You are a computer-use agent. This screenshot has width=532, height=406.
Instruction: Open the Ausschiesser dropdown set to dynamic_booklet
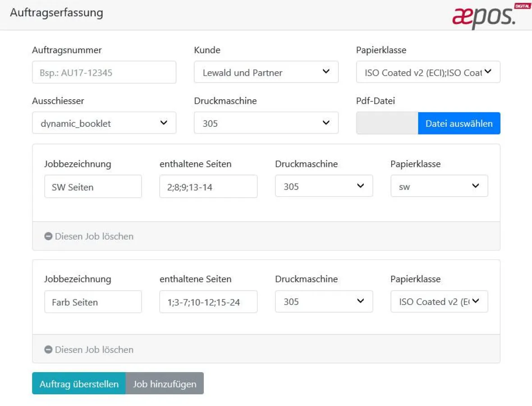point(104,123)
